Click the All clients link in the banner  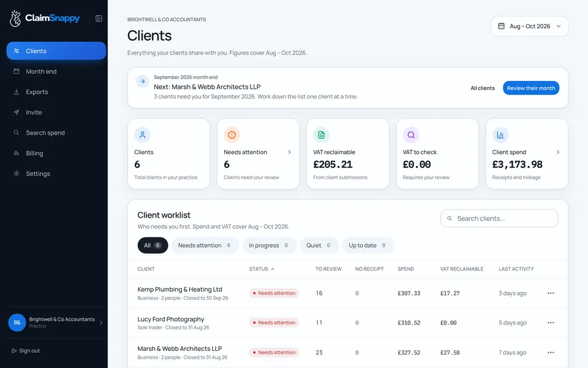point(483,88)
